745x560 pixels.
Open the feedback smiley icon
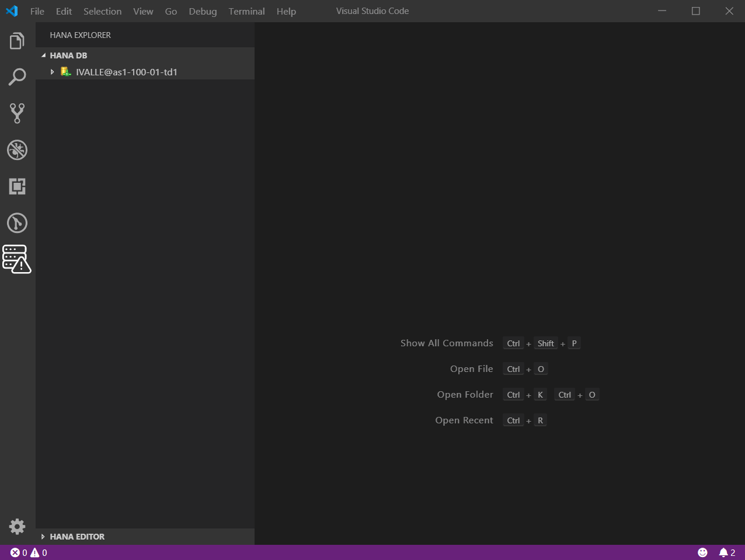coord(702,552)
